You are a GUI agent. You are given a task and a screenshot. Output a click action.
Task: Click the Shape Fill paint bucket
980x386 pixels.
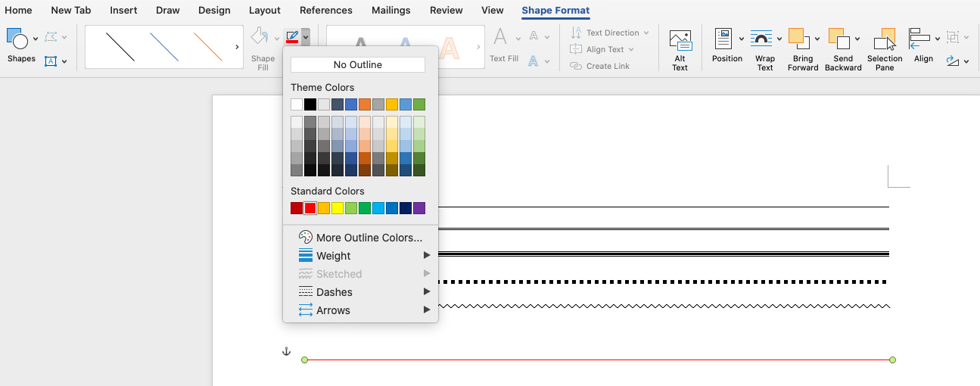(x=260, y=37)
